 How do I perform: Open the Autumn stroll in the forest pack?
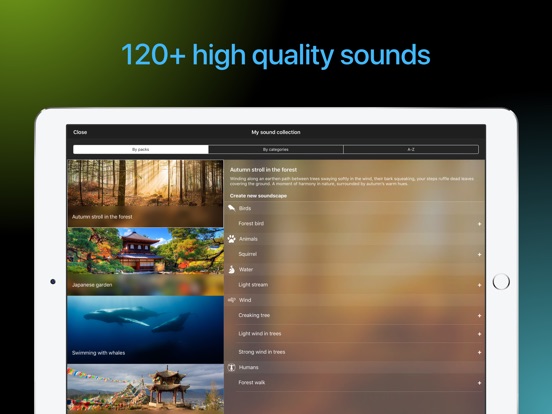point(145,193)
